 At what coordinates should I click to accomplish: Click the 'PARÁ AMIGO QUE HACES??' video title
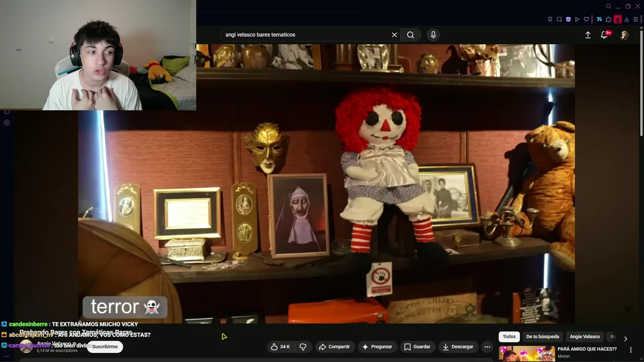click(587, 349)
